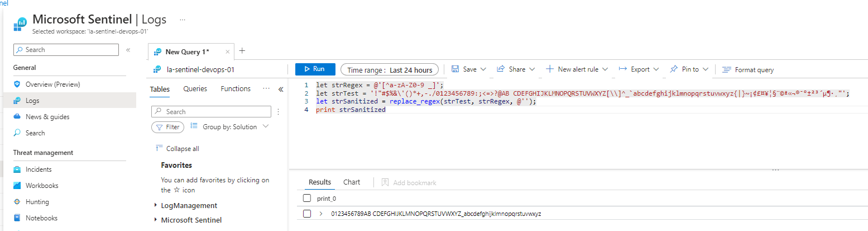The image size is (868, 231).
Task: Click the Add bookmark icon
Action: tap(385, 182)
